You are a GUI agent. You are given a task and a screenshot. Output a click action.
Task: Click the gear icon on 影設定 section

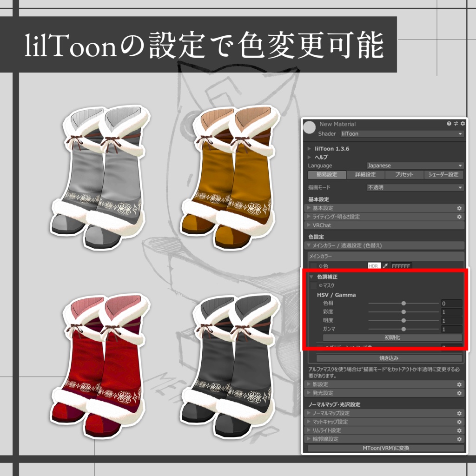pyautogui.click(x=459, y=385)
